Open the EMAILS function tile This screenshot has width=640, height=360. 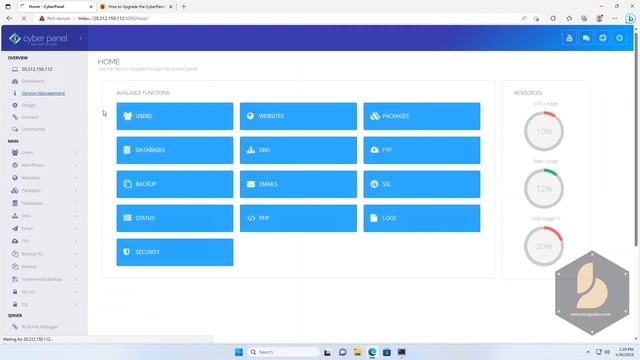pos(298,184)
